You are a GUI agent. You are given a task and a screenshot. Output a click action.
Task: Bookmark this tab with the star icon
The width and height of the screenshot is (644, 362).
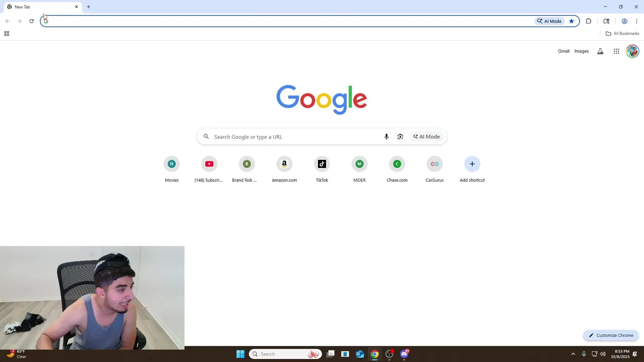click(x=572, y=21)
